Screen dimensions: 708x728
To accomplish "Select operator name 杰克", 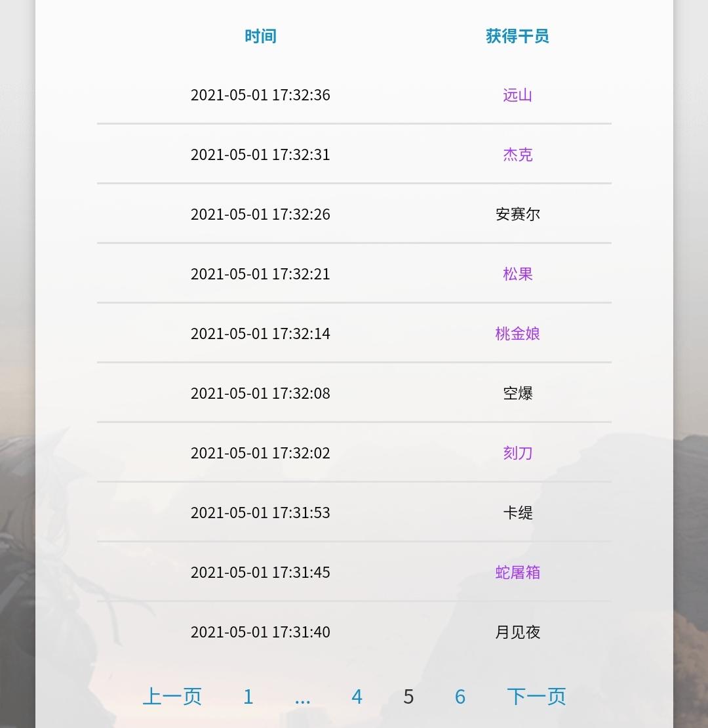I will coord(517,154).
